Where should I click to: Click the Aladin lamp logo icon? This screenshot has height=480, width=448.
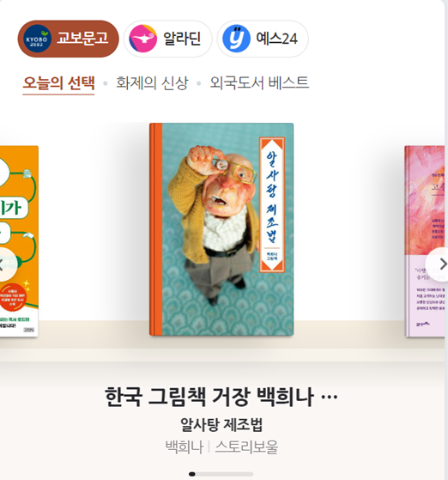[143, 39]
